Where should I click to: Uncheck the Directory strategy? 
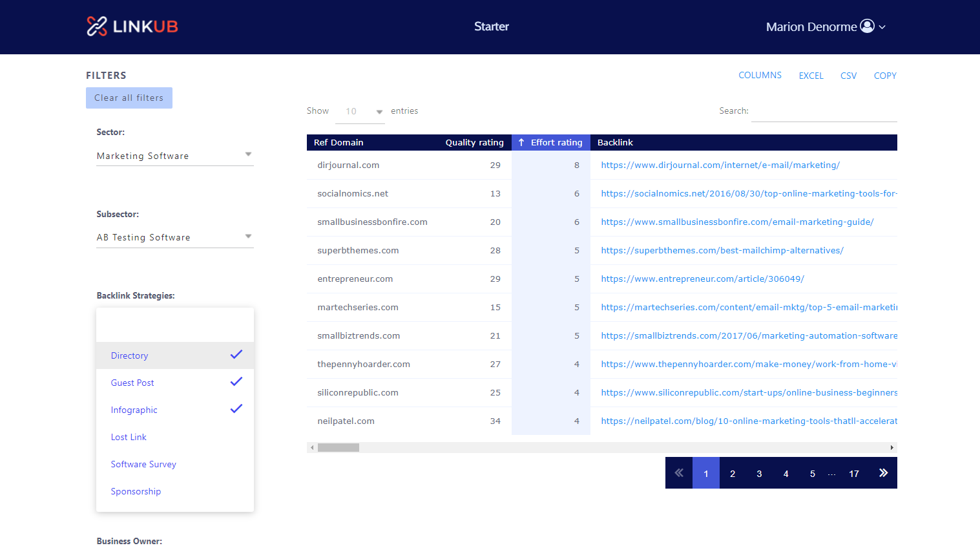click(x=175, y=355)
